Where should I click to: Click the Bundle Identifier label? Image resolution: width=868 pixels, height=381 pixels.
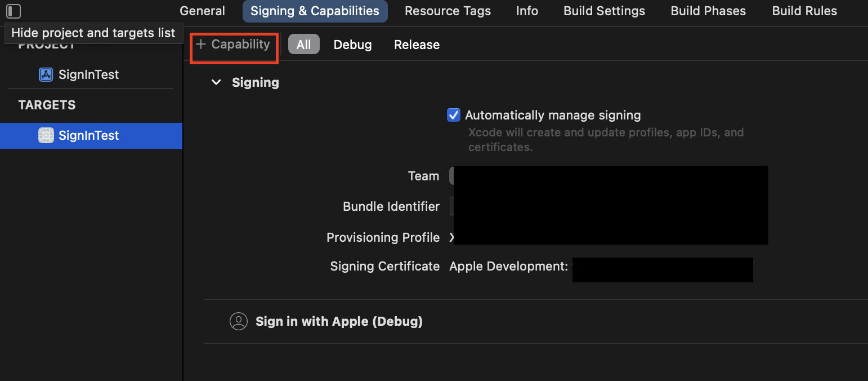tap(391, 206)
